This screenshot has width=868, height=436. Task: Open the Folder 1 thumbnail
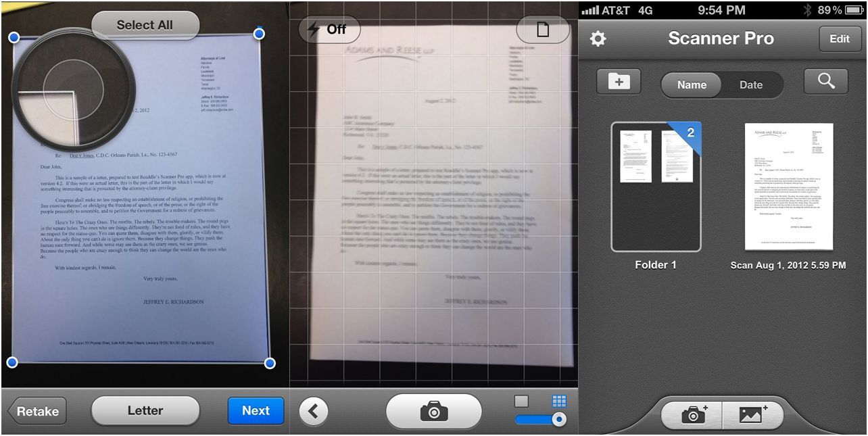[655, 187]
